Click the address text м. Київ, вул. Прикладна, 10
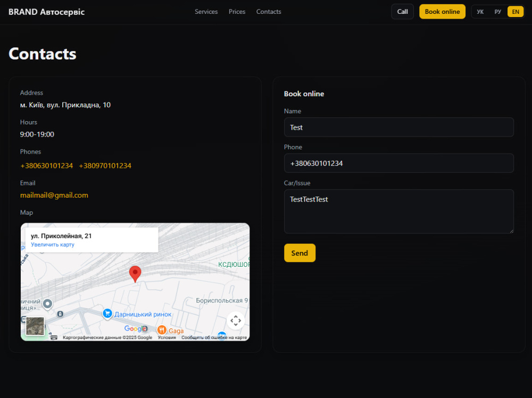The width and height of the screenshot is (532, 398). 65,105
